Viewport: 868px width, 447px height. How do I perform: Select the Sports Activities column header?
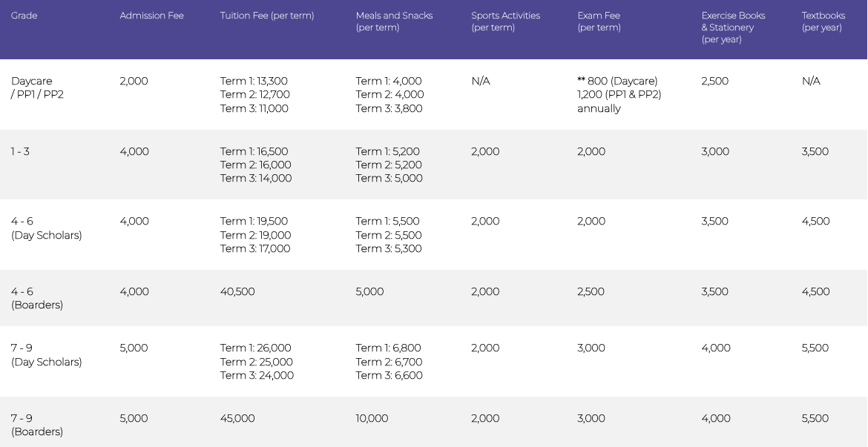(505, 21)
